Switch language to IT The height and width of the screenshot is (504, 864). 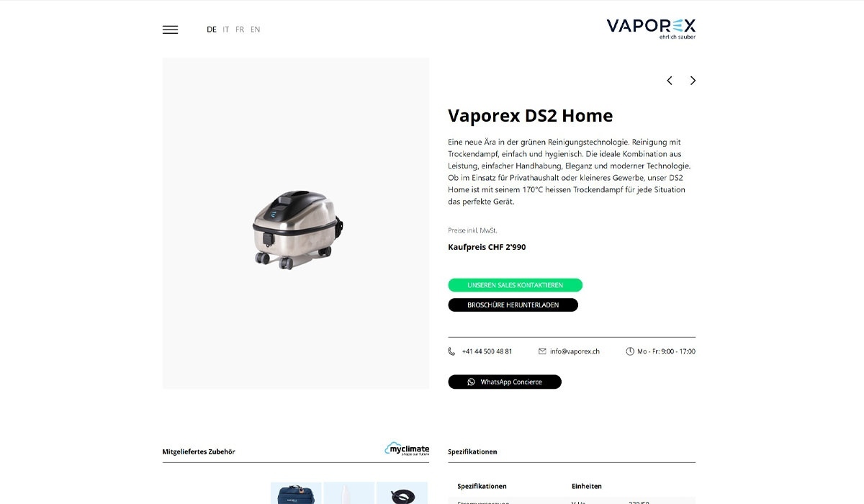(x=226, y=30)
